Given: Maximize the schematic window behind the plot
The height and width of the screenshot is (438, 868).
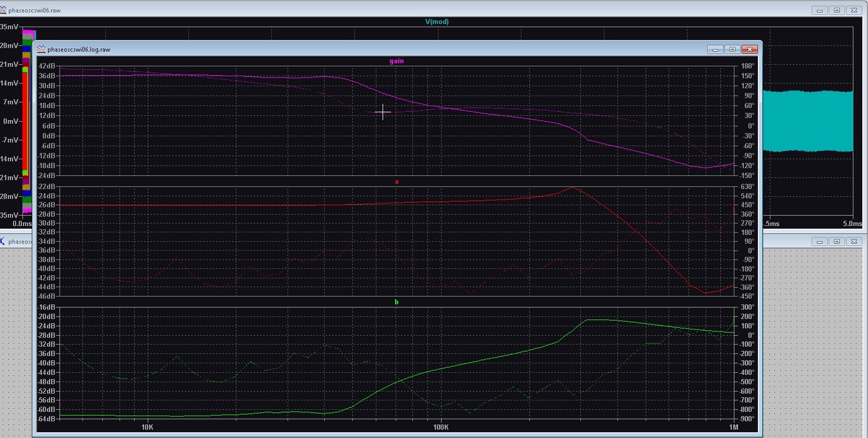Looking at the screenshot, I should [x=837, y=241].
